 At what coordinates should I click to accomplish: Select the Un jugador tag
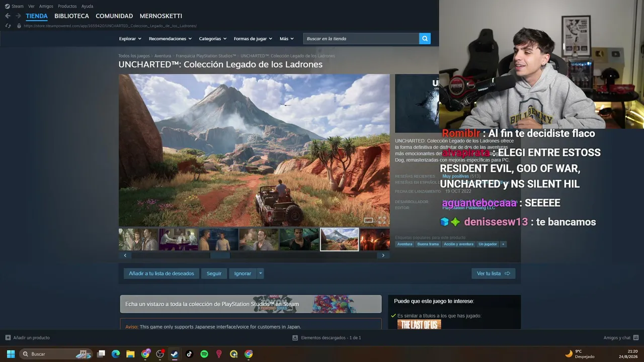pyautogui.click(x=488, y=244)
